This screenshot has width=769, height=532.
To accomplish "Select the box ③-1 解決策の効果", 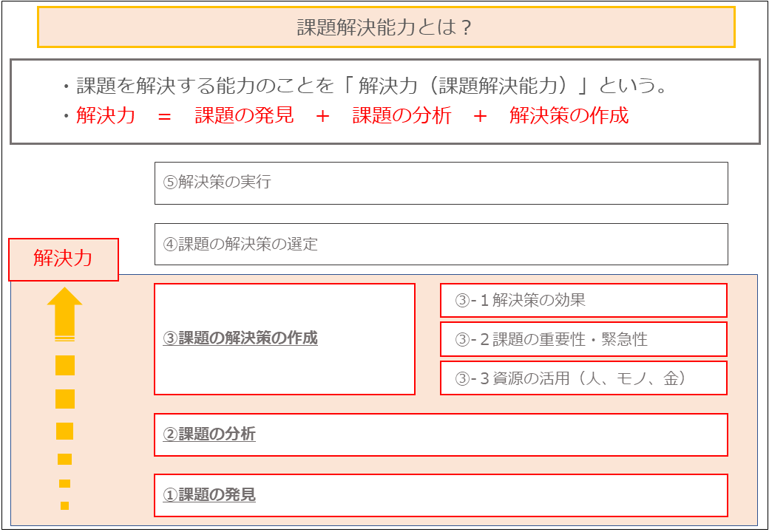I will (583, 300).
